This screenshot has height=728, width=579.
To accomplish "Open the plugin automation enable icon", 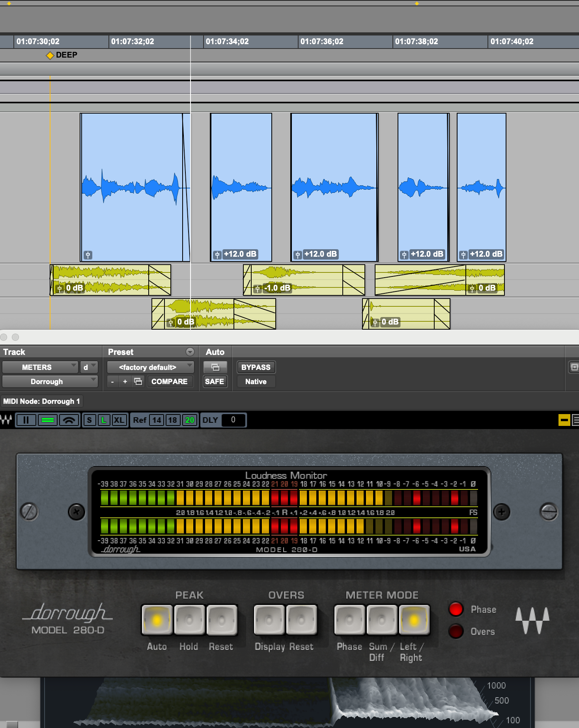I will pyautogui.click(x=215, y=367).
